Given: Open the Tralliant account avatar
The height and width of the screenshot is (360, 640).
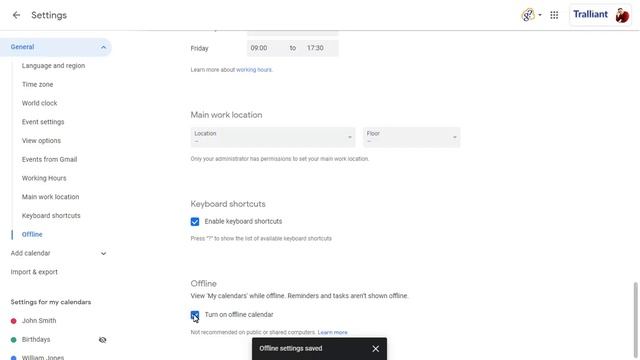Looking at the screenshot, I should (622, 15).
